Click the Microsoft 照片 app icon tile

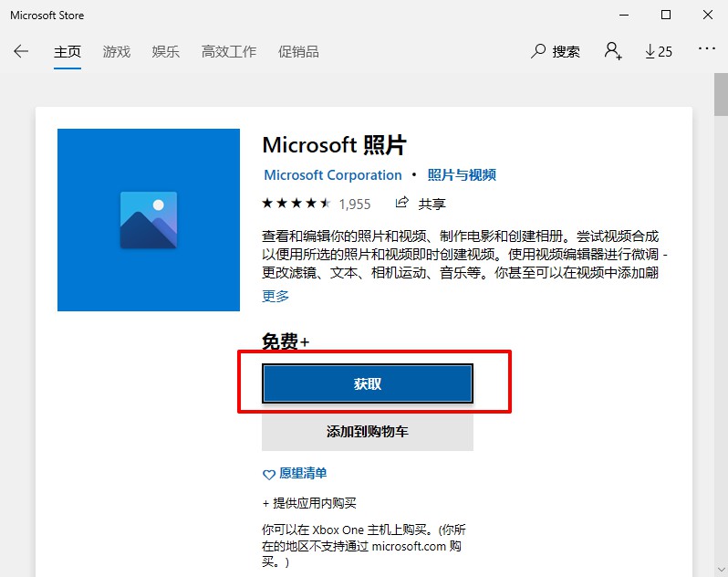coord(149,220)
